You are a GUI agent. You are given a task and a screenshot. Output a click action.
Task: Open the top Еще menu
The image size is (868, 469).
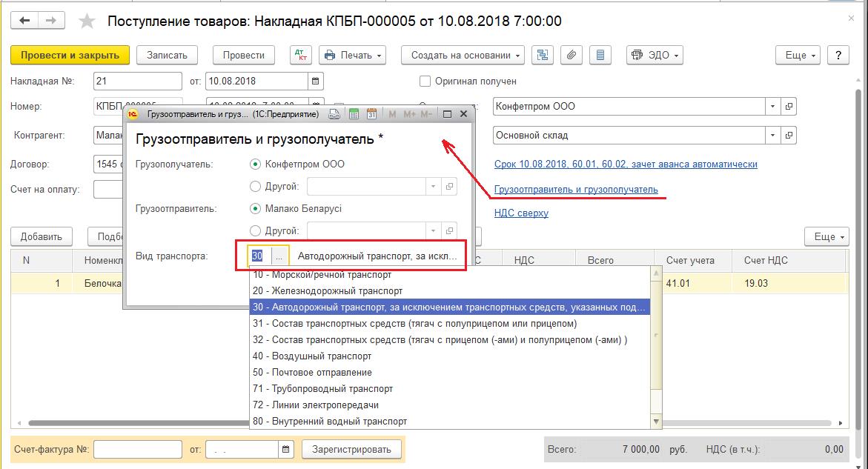tap(798, 55)
